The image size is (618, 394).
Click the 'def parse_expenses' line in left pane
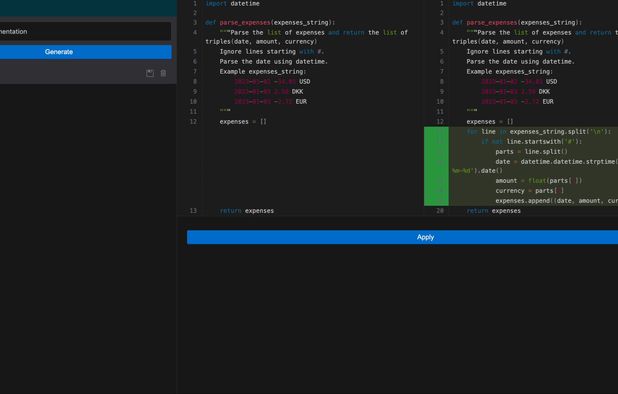coord(270,22)
